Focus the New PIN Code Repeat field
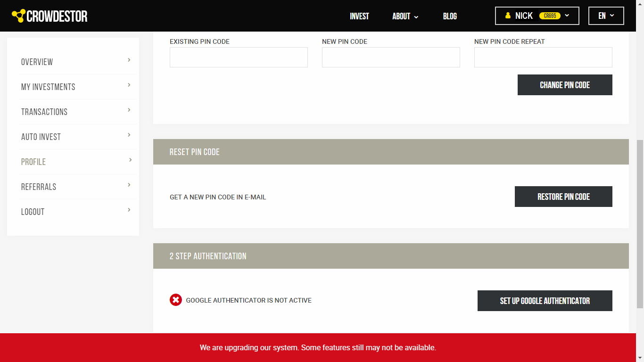Screen dimensions: 644x362 coord(543,57)
